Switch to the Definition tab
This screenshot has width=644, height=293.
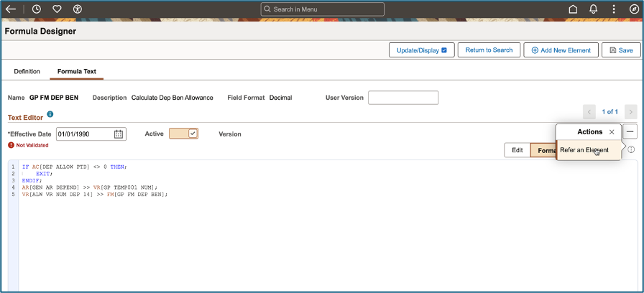click(x=27, y=71)
